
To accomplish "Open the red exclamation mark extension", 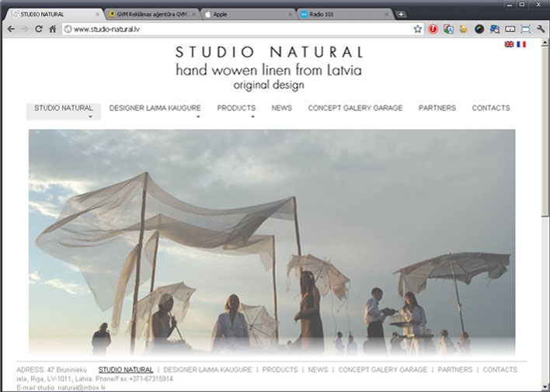I will click(433, 29).
